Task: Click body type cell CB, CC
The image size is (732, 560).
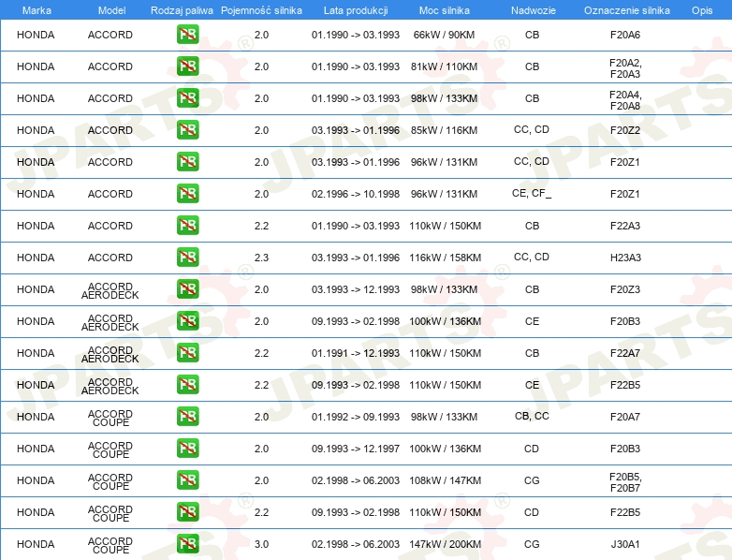Action: 532,416
